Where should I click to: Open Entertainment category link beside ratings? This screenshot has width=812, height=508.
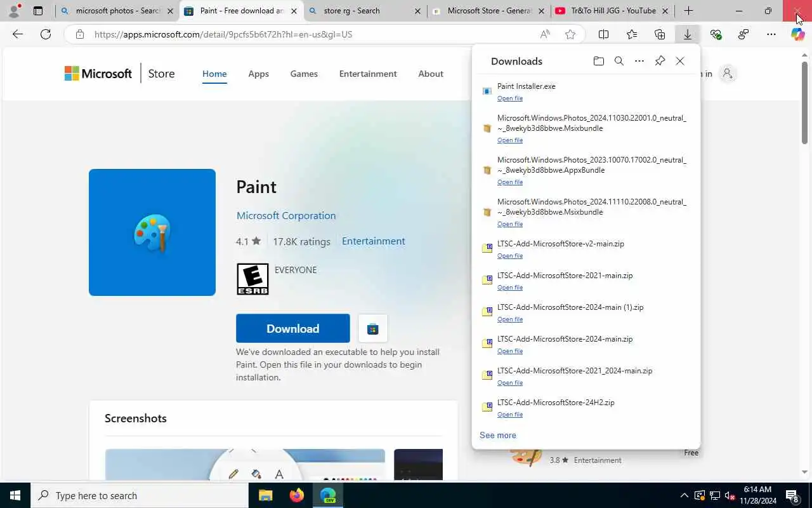(373, 241)
